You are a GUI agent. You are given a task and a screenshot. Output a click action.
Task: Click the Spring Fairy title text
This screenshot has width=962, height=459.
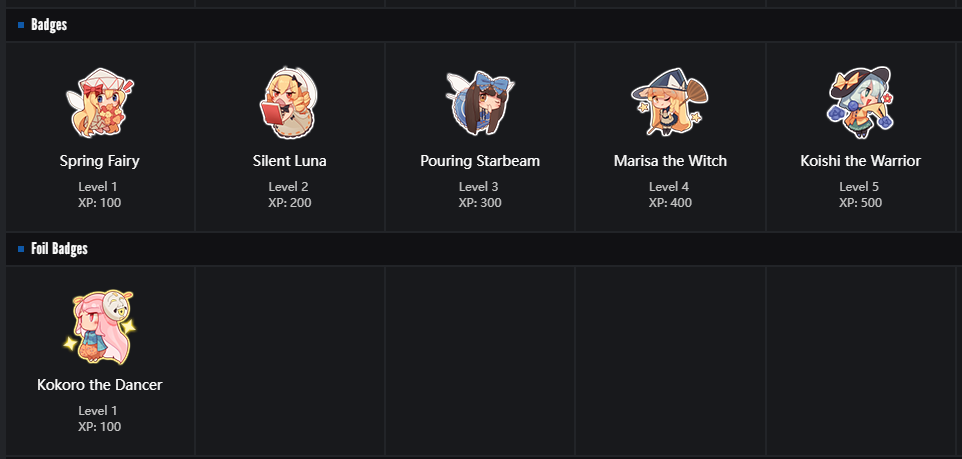[x=99, y=161]
